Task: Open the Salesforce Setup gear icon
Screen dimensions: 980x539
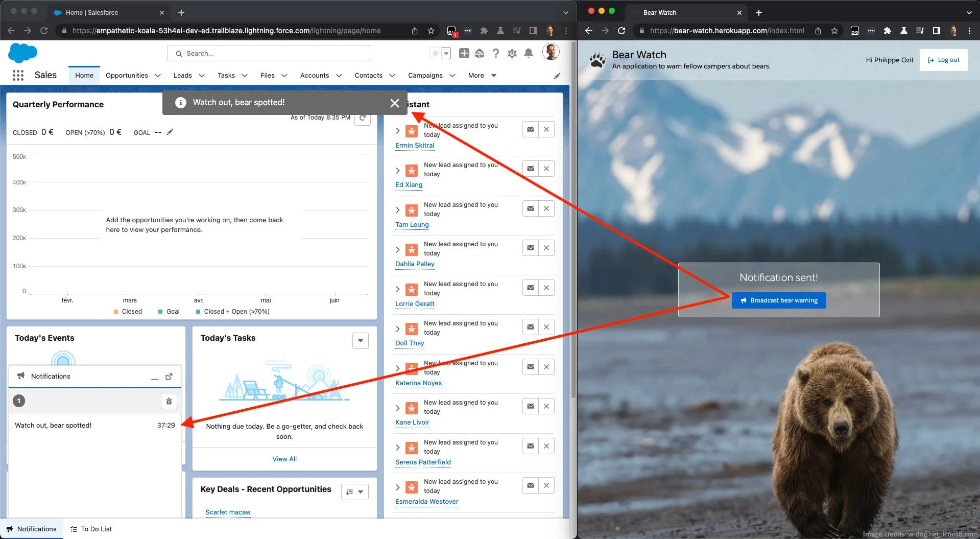Action: tap(512, 53)
